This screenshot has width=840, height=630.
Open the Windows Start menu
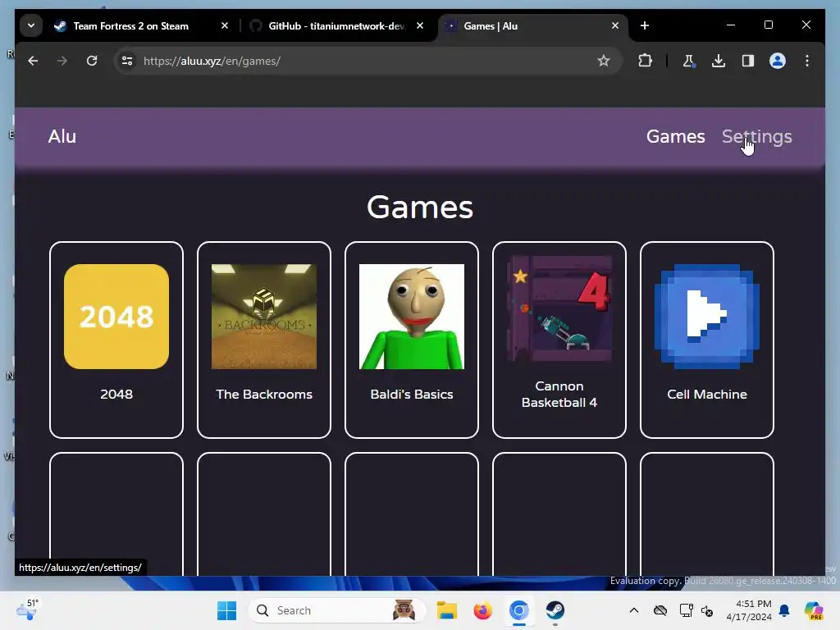(x=226, y=610)
